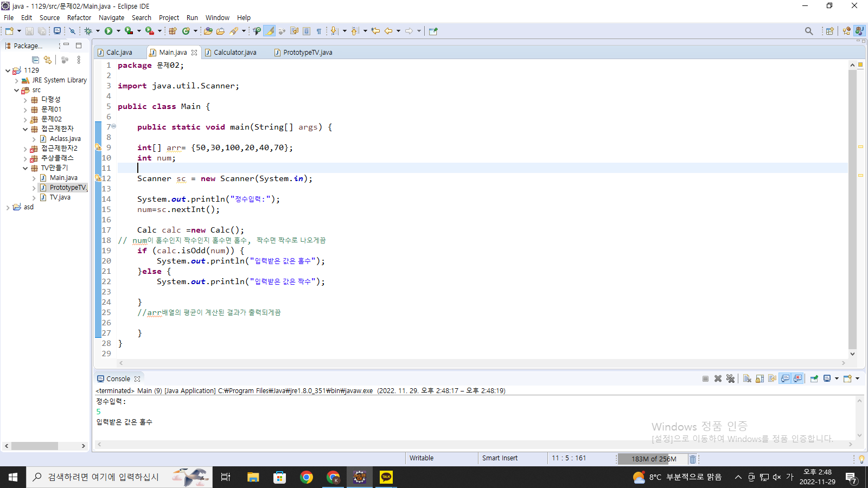Click Remove Launch icon in Console toolbar
Viewport: 868px width, 488px height.
click(x=718, y=378)
